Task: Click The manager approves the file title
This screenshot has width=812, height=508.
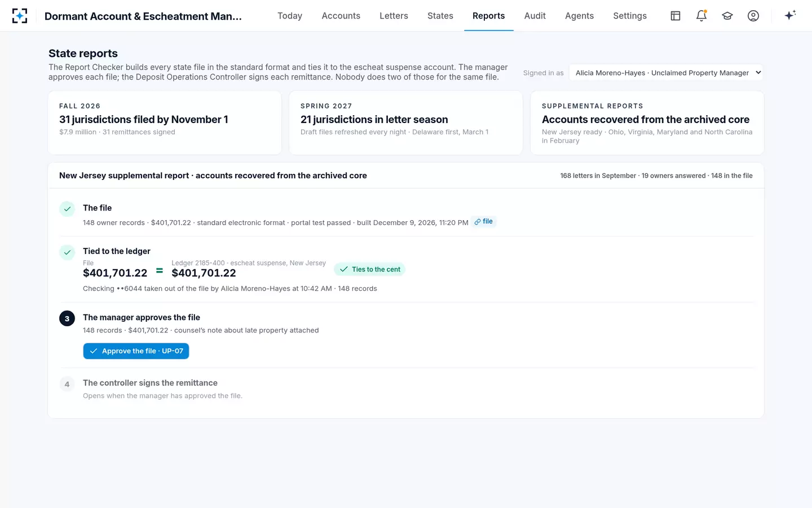Action: tap(142, 317)
